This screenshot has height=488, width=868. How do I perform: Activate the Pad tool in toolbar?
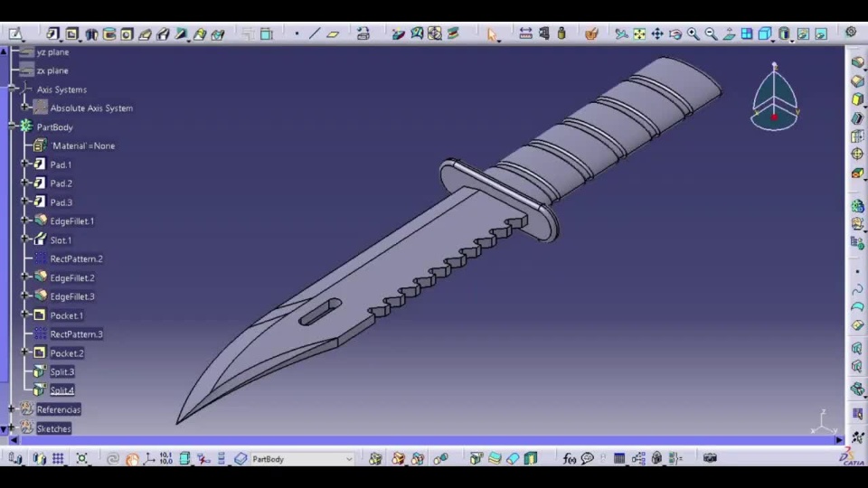tap(52, 33)
